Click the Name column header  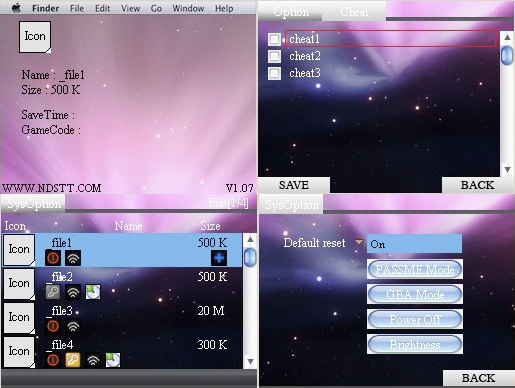tap(128, 226)
